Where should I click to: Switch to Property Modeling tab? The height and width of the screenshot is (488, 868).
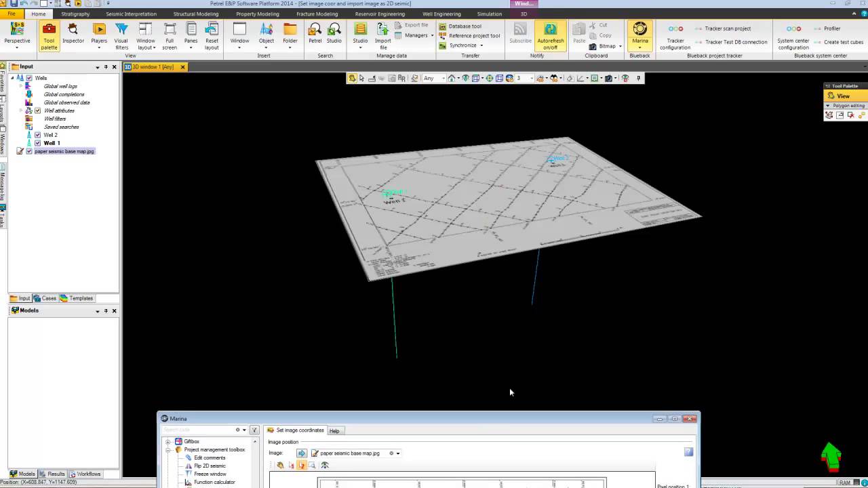[x=257, y=14]
